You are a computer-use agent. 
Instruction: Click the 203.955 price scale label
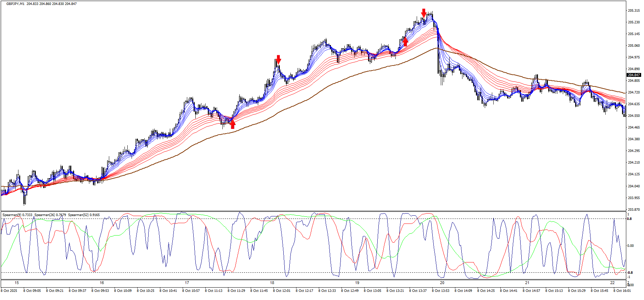click(634, 198)
